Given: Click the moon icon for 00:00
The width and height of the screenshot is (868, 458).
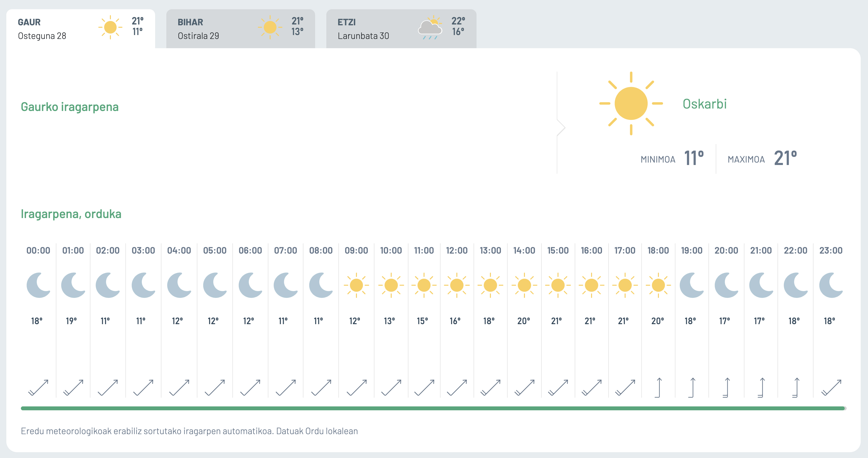Looking at the screenshot, I should (38, 285).
